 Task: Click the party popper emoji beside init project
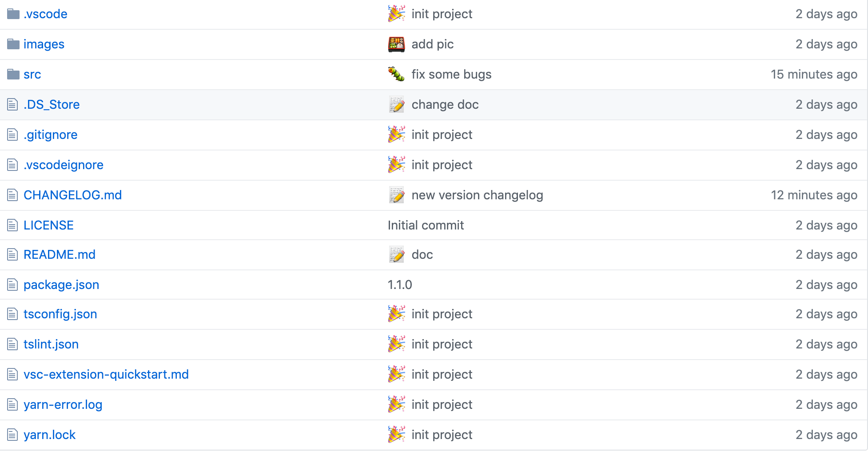pyautogui.click(x=396, y=14)
